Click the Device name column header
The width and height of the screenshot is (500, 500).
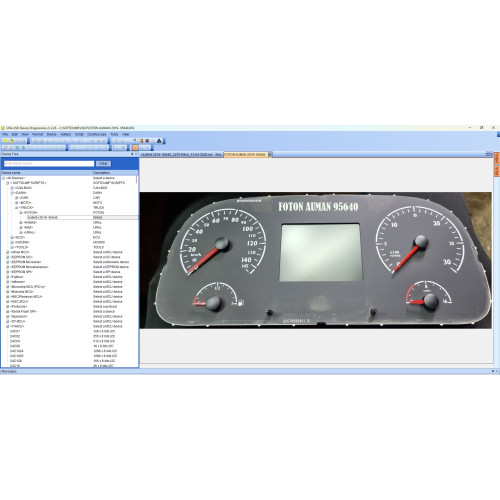tap(46, 173)
